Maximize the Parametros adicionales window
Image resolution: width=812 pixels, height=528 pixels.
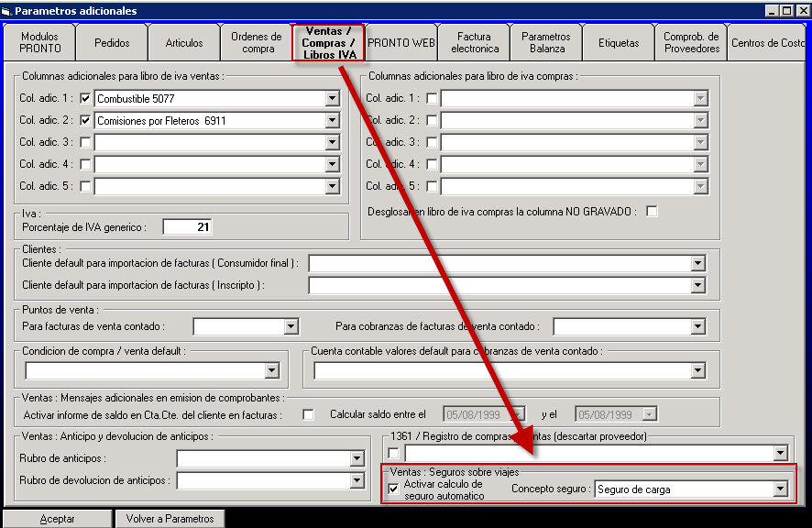tap(786, 10)
